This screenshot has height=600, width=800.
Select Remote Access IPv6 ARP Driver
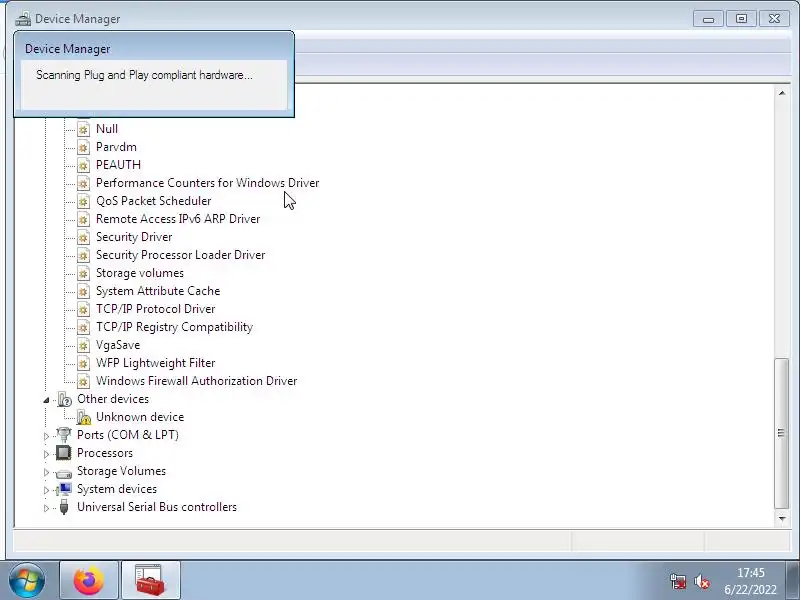pos(178,219)
